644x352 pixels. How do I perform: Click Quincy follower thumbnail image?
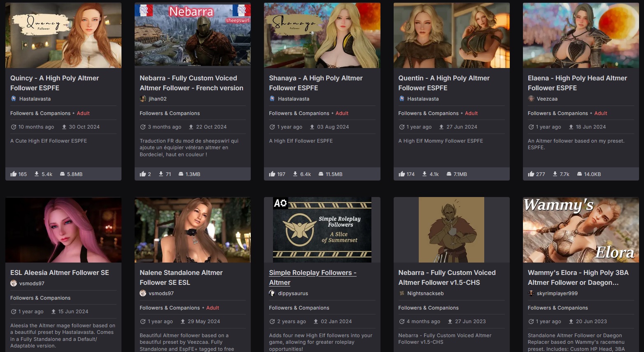(x=63, y=35)
